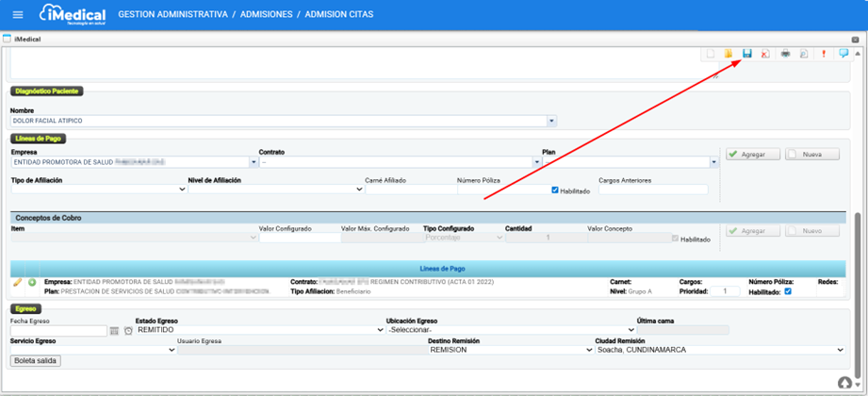This screenshot has height=396, width=868.
Task: Click the save floppy disk icon
Action: click(x=746, y=55)
